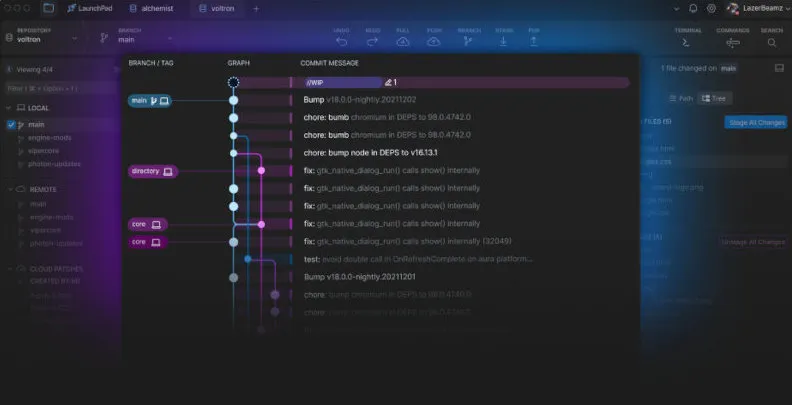Viewport: 792px width, 405px height.
Task: Click the Stage All Changes button
Action: [756, 122]
